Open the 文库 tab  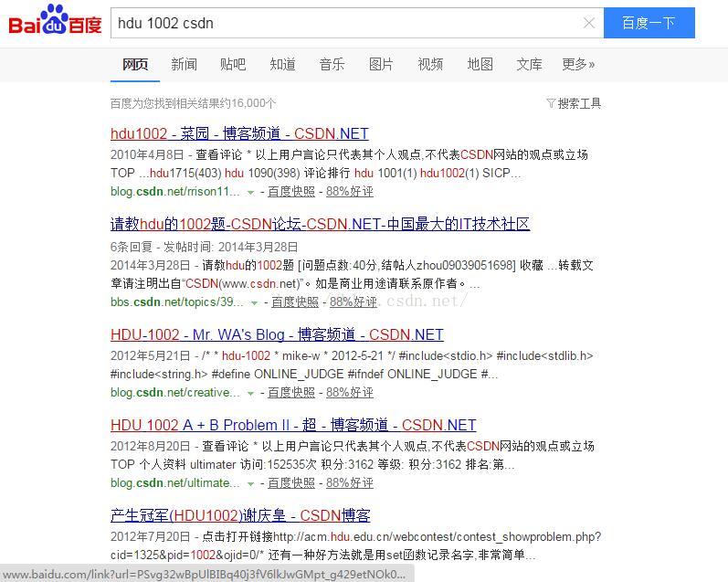tap(529, 64)
